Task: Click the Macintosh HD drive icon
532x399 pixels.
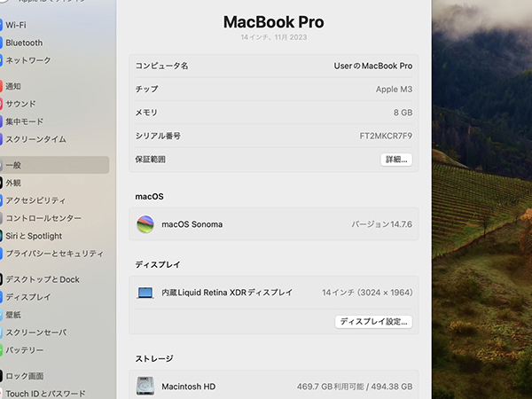Action: point(145,386)
